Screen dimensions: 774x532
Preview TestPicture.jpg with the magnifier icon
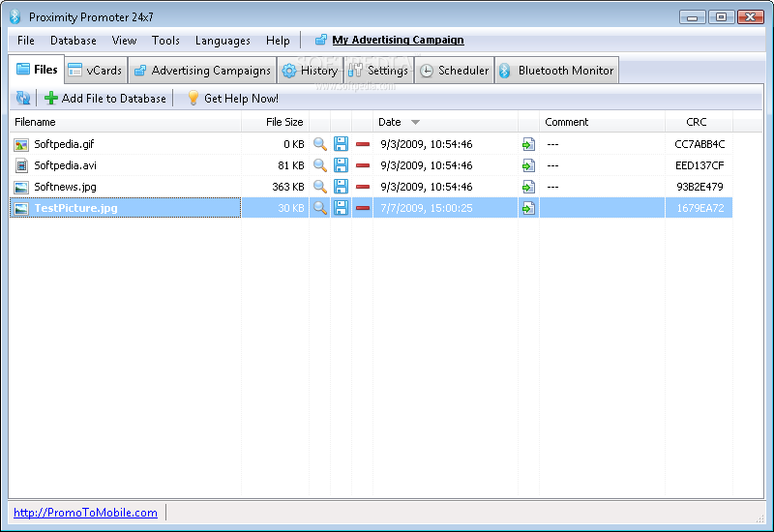[320, 208]
